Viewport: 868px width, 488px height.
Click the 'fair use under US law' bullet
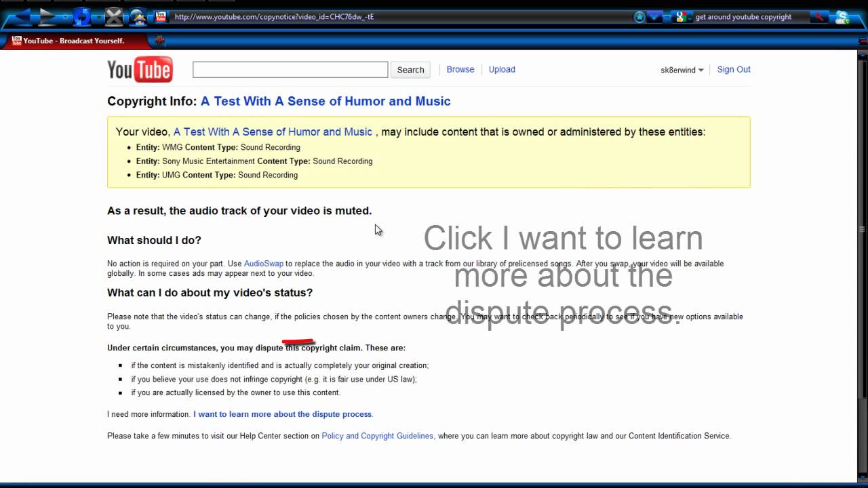(274, 379)
